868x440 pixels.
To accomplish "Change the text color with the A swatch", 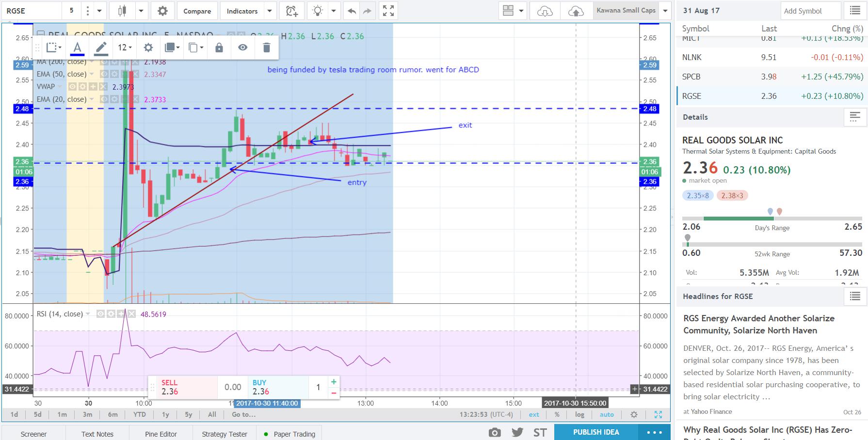I will click(x=77, y=47).
